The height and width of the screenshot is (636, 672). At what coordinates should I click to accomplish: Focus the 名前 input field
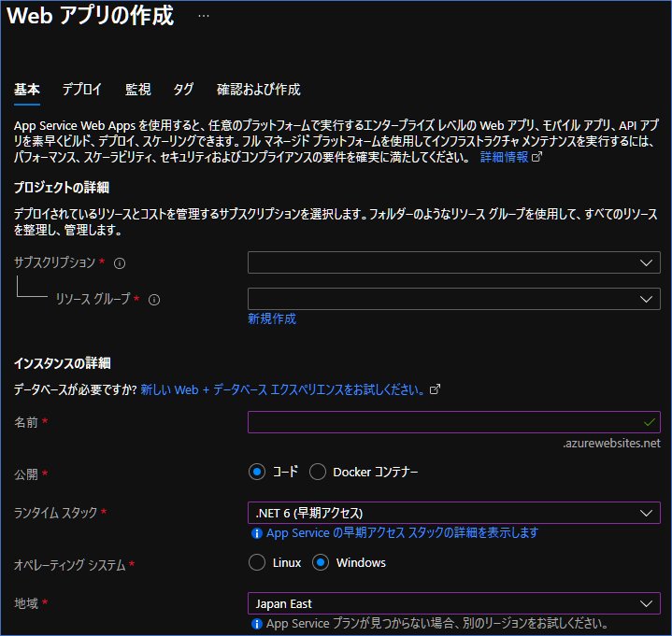click(454, 422)
